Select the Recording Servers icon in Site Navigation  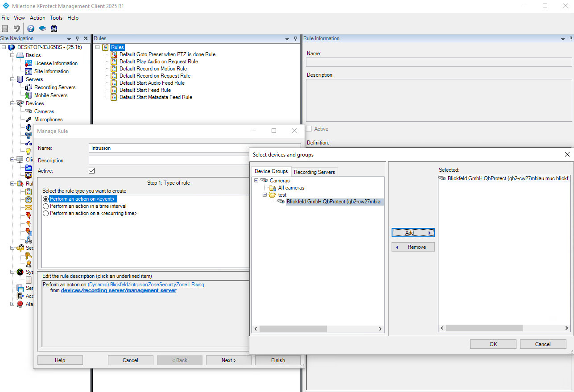click(29, 87)
